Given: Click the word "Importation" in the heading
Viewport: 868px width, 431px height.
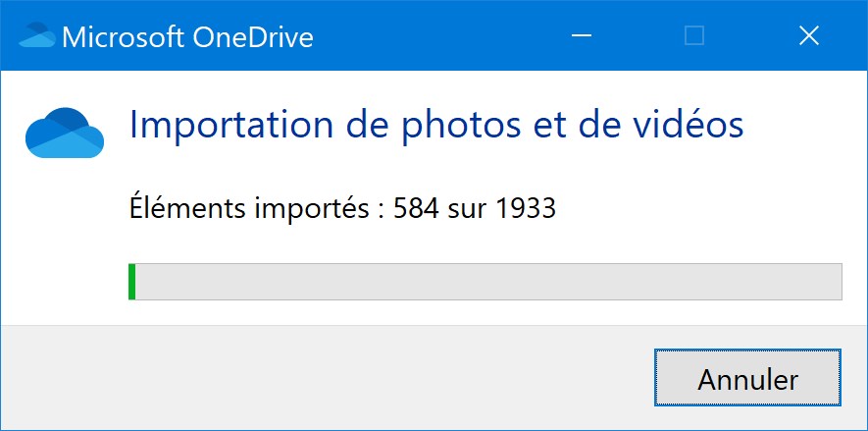Looking at the screenshot, I should coord(230,126).
